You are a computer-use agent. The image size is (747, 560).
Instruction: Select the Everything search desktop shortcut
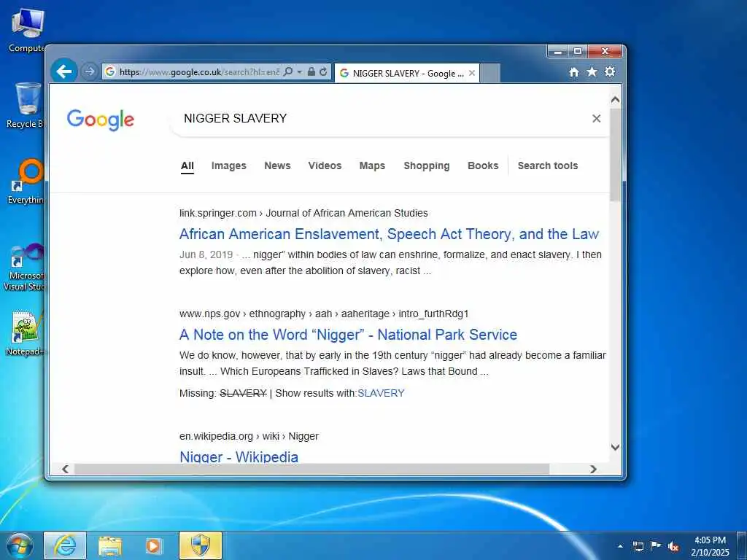[26, 182]
